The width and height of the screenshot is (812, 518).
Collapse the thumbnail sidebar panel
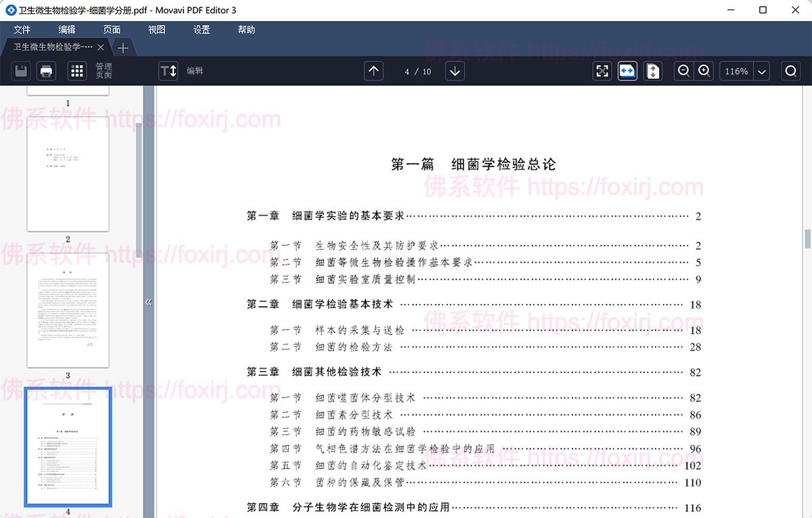(149, 302)
